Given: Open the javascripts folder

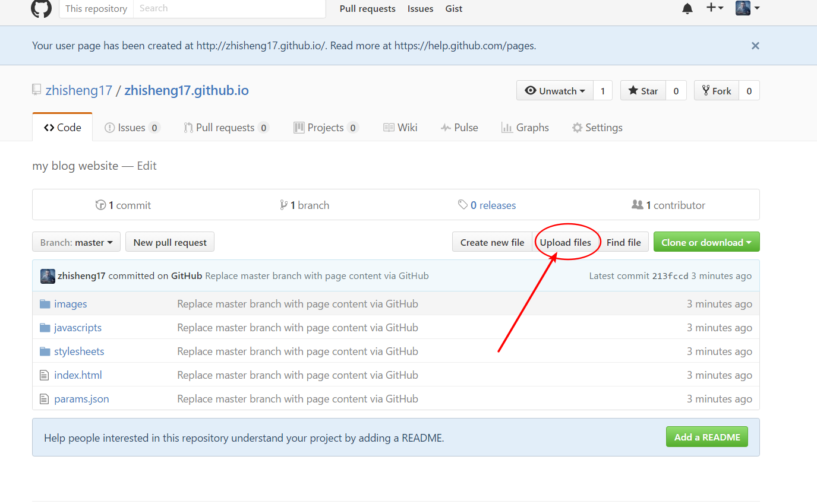Looking at the screenshot, I should click(78, 328).
